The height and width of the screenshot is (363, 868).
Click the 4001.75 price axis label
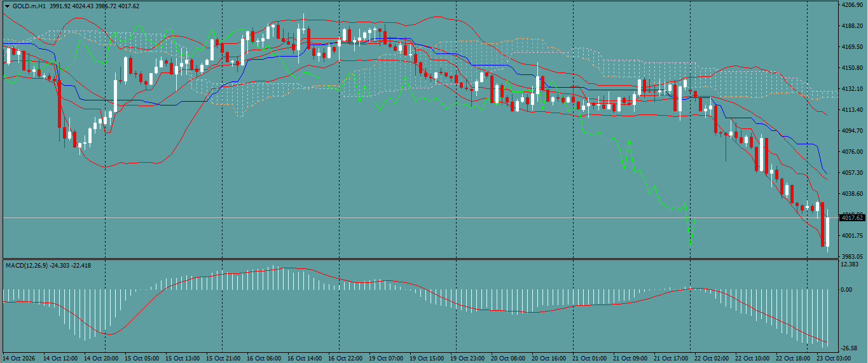tap(851, 236)
